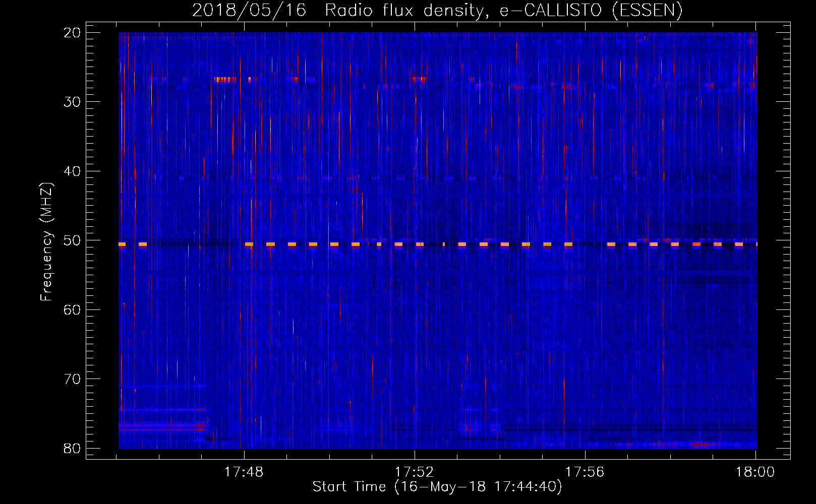Click the 60 frequency tick label
Image resolution: width=816 pixels, height=504 pixels.
tap(72, 310)
